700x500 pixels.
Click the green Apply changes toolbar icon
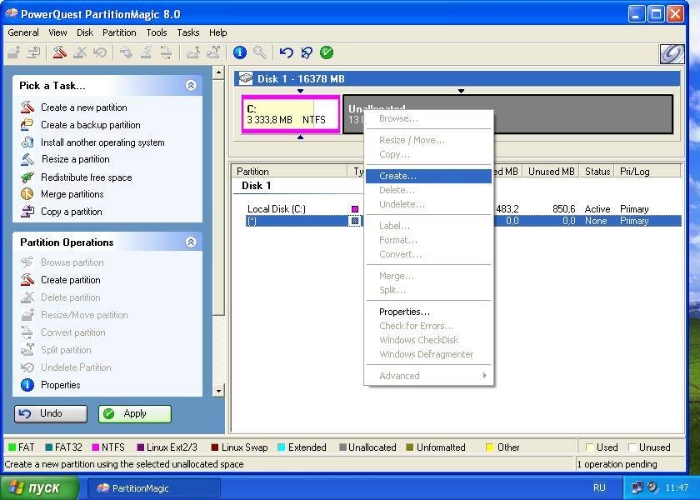click(327, 53)
